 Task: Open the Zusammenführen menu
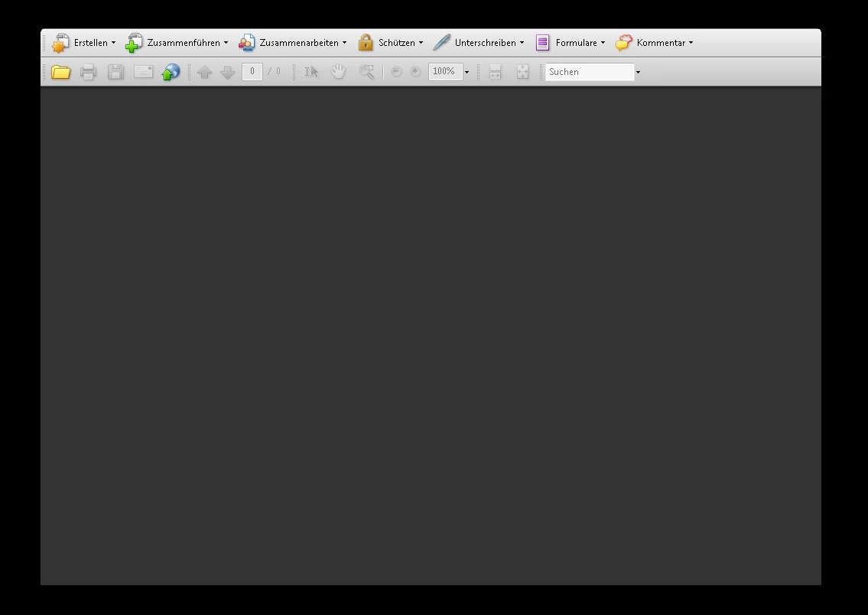pos(177,43)
